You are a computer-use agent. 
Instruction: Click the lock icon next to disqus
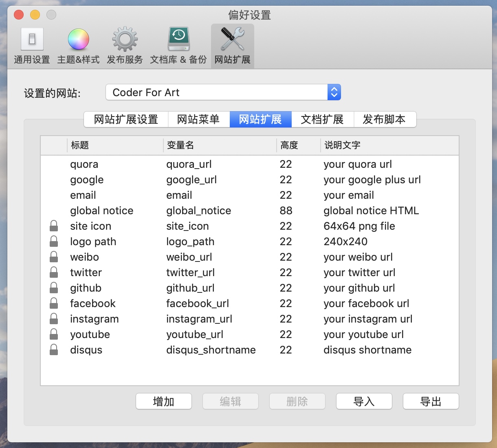[x=54, y=350]
